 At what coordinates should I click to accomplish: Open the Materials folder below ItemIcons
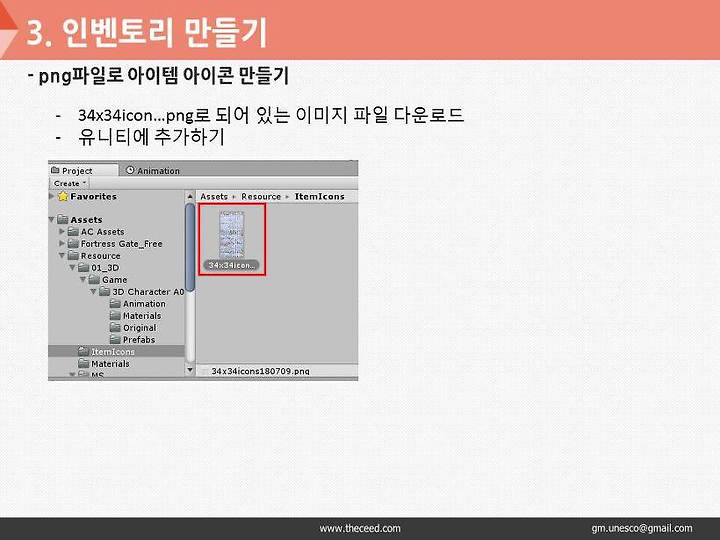click(x=104, y=363)
